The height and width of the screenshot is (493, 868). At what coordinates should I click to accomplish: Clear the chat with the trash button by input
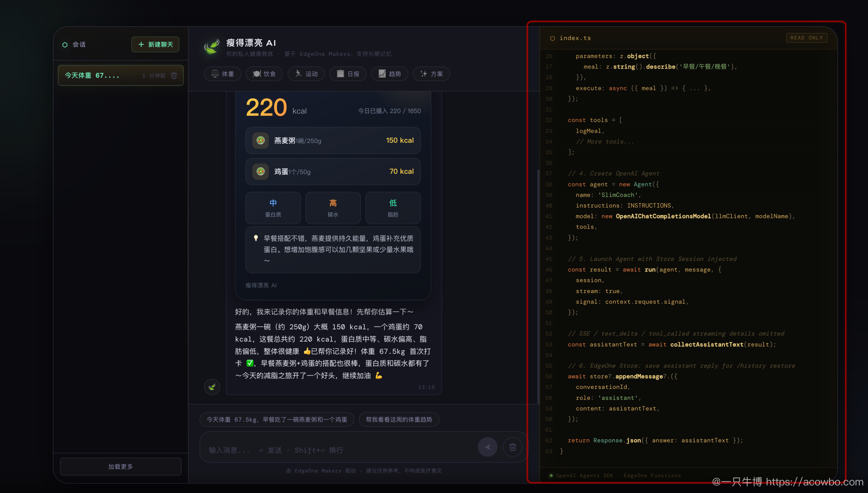coord(513,447)
